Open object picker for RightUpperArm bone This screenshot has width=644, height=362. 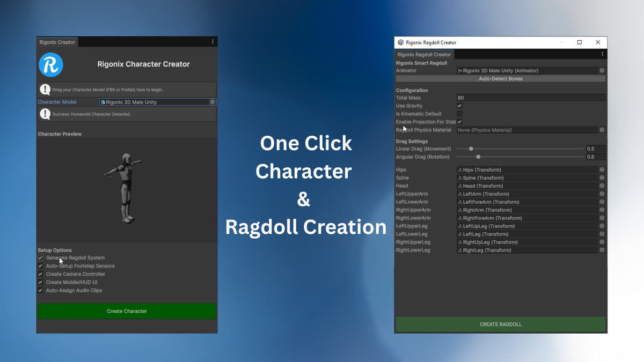602,210
